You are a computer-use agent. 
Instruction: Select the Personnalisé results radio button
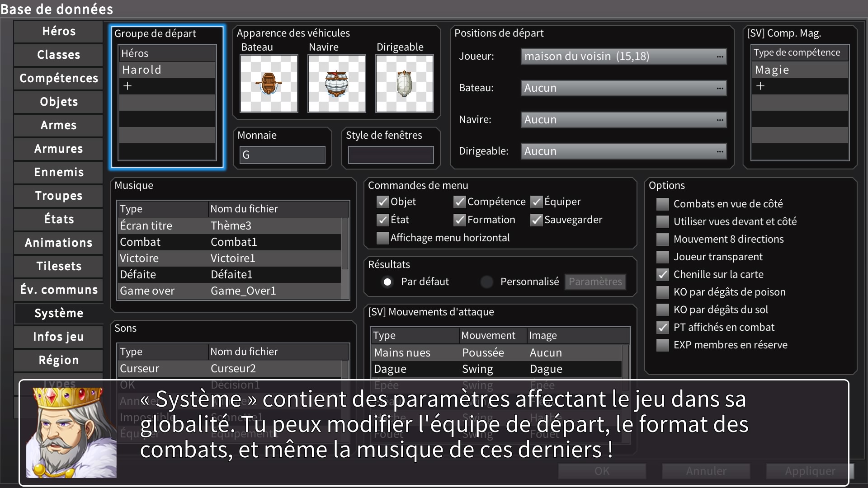tap(487, 282)
